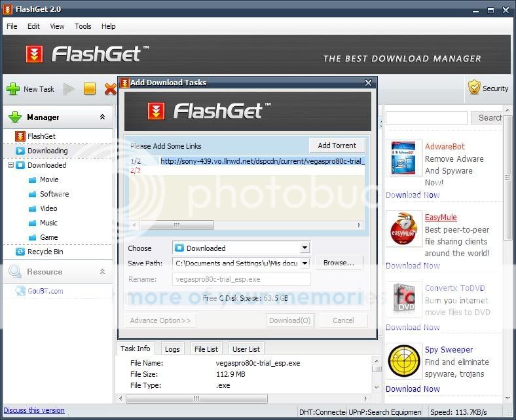This screenshot has height=420, width=516.
Task: Click the New Task label
Action: pyautogui.click(x=39, y=89)
